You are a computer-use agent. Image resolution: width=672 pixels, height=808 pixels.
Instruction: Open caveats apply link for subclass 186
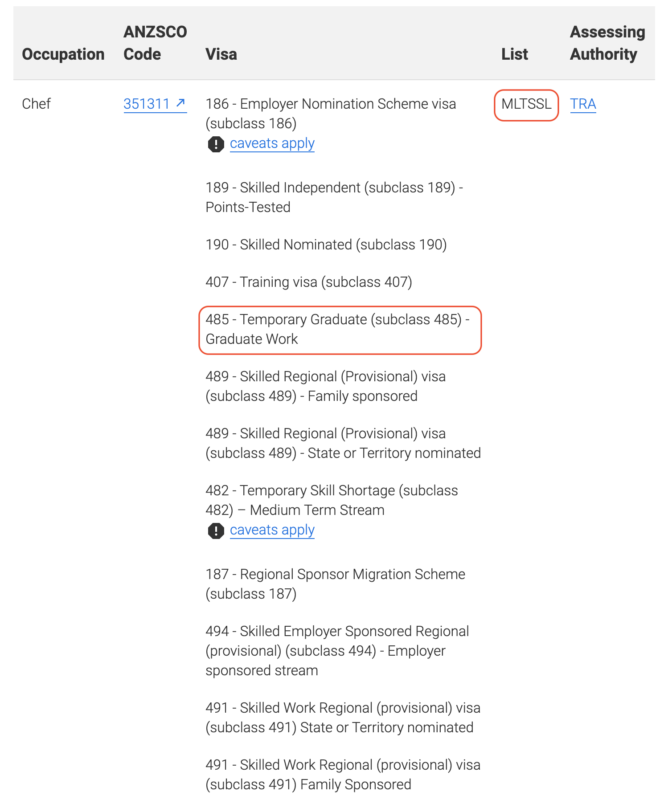[x=272, y=143]
